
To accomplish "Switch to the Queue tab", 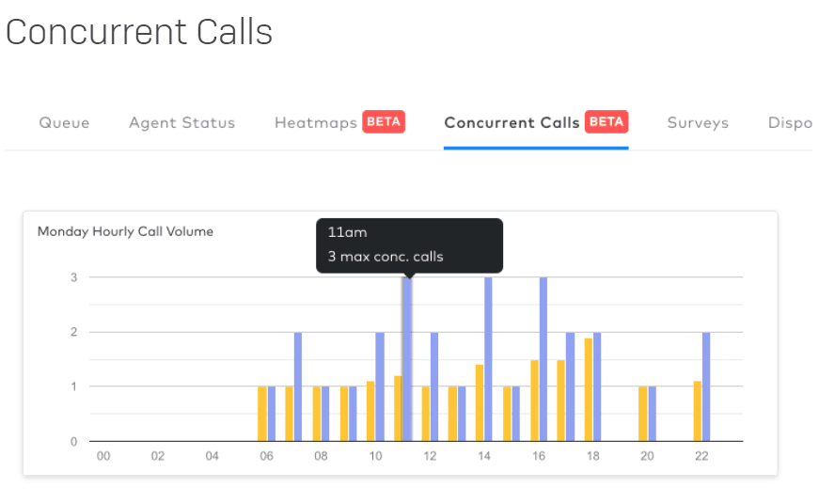I will 64,123.
